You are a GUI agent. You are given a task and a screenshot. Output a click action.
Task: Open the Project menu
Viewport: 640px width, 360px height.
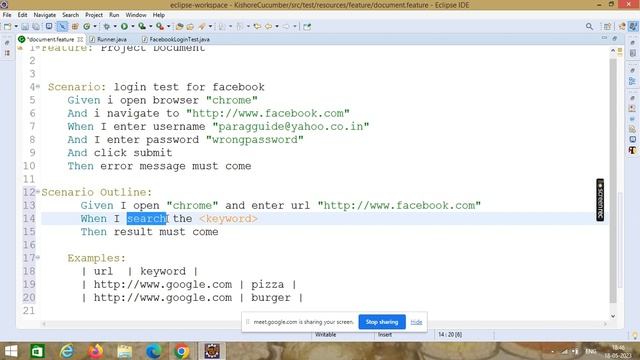pos(94,15)
